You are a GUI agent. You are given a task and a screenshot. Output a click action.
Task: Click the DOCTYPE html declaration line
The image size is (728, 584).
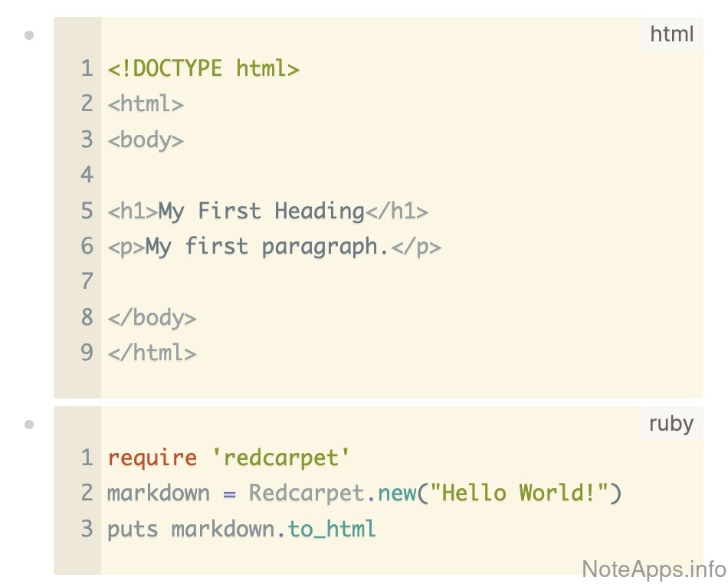(203, 69)
